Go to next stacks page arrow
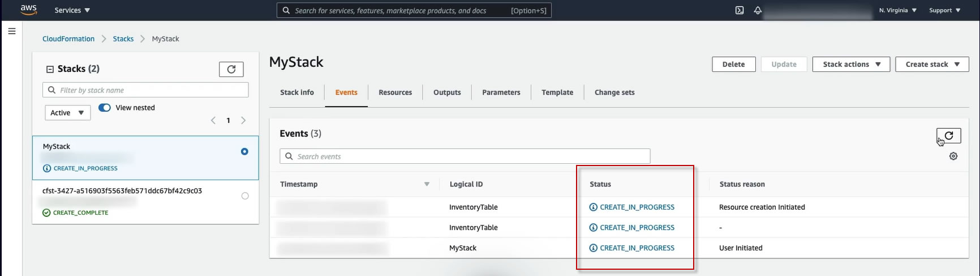 243,120
